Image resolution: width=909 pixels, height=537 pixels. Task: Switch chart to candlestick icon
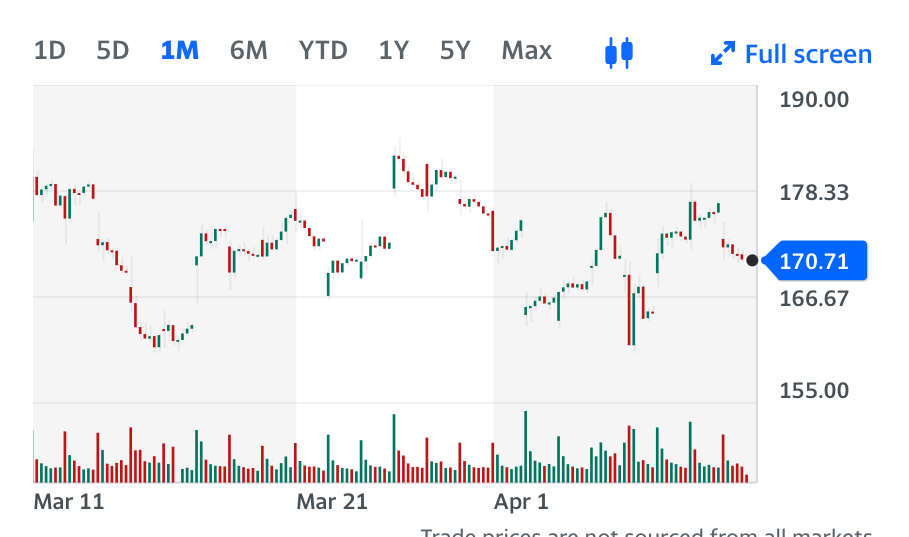(619, 52)
